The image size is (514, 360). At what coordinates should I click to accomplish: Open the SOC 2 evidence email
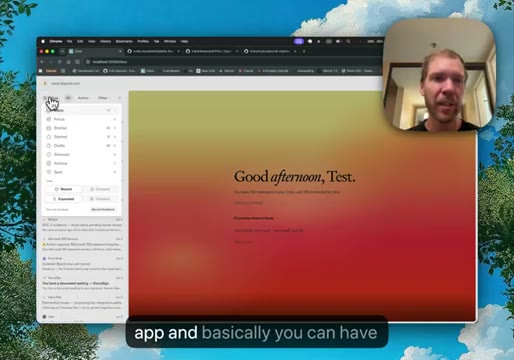82,225
